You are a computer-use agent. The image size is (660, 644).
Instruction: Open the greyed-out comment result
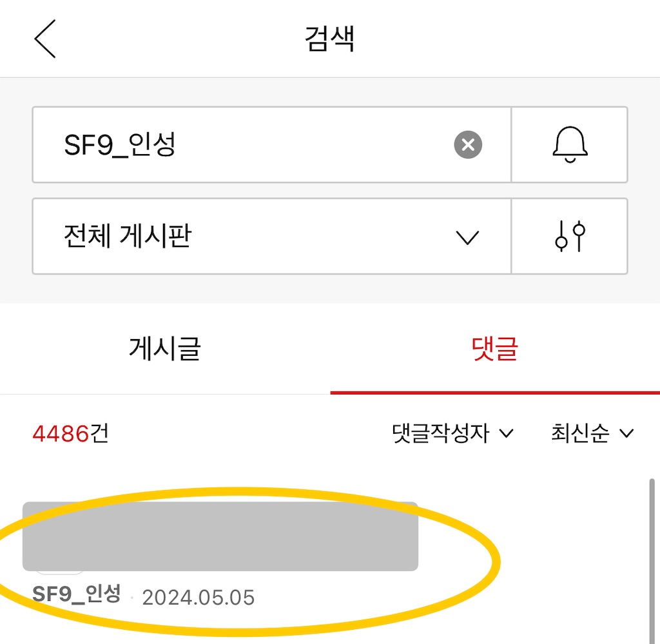tap(220, 536)
